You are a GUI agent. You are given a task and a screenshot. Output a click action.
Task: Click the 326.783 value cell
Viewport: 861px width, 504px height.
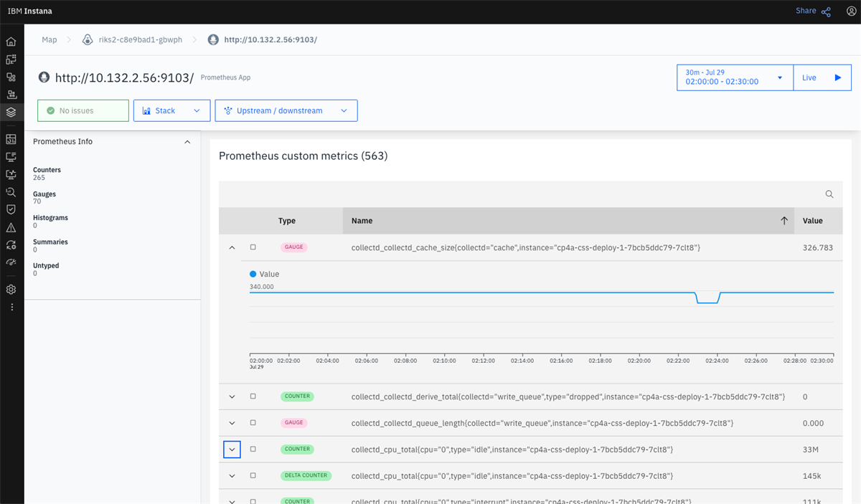click(x=818, y=247)
